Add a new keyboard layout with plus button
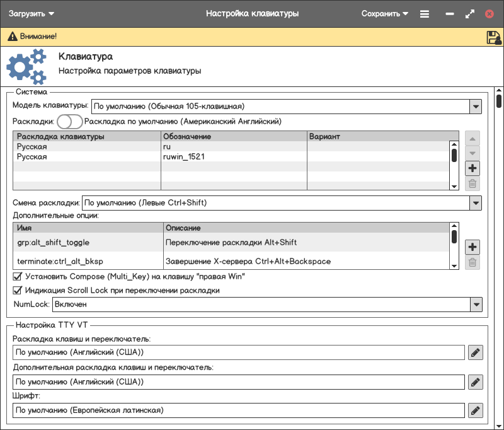This screenshot has height=430, width=504. 472,168
